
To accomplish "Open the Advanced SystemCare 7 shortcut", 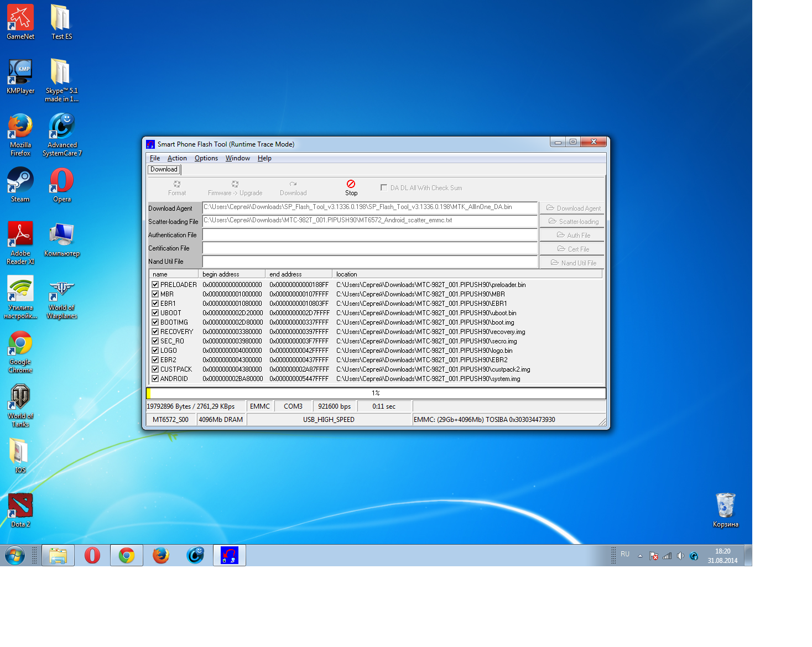I will point(62,134).
